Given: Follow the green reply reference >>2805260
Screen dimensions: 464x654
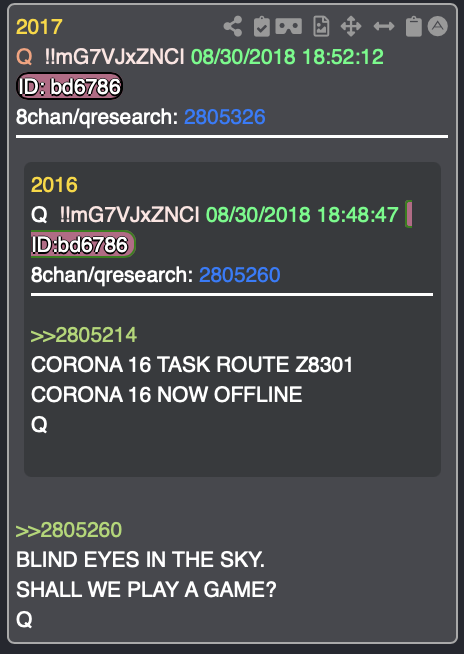Looking at the screenshot, I should tap(69, 530).
